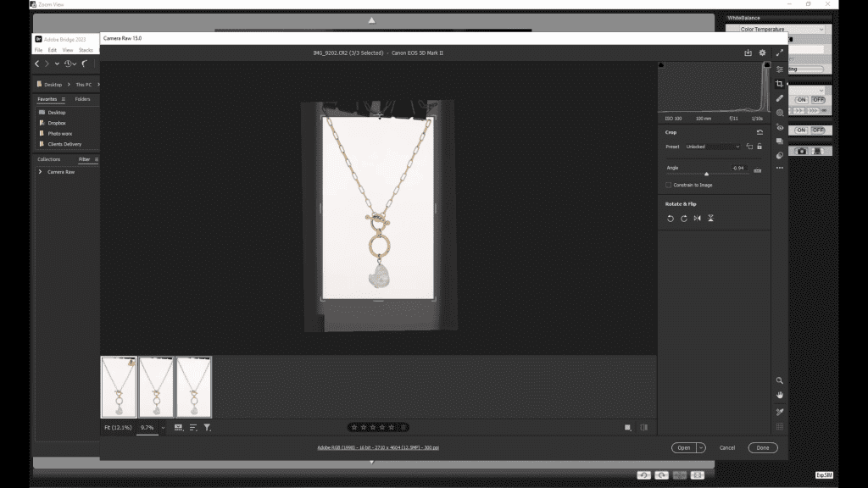
Task: Open filmstrip filter funnel icon
Action: pos(207,427)
